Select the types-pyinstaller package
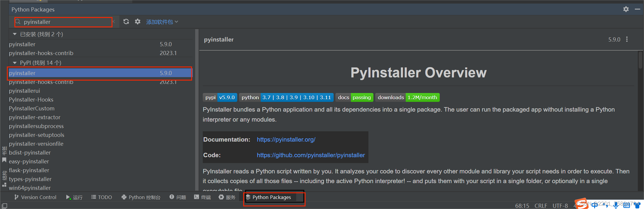 pyautogui.click(x=101, y=179)
